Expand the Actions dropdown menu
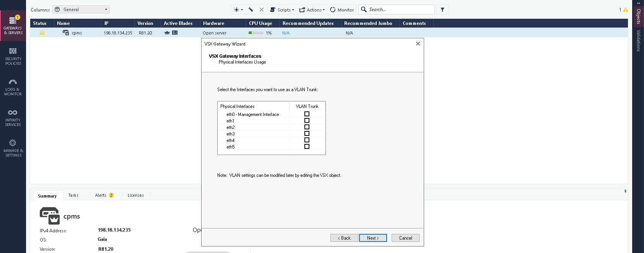The height and width of the screenshot is (253, 644). 312,10
